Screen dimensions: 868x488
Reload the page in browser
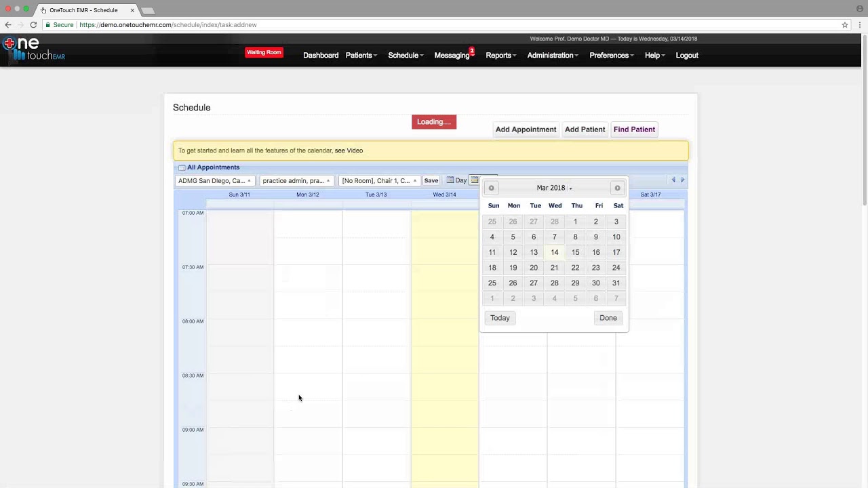click(x=33, y=25)
